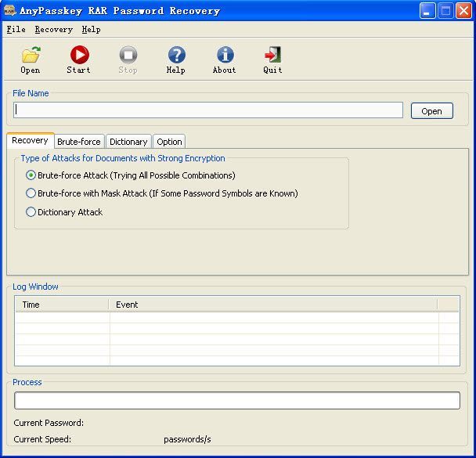
Task: Focus the File Name input field
Action: (x=208, y=110)
